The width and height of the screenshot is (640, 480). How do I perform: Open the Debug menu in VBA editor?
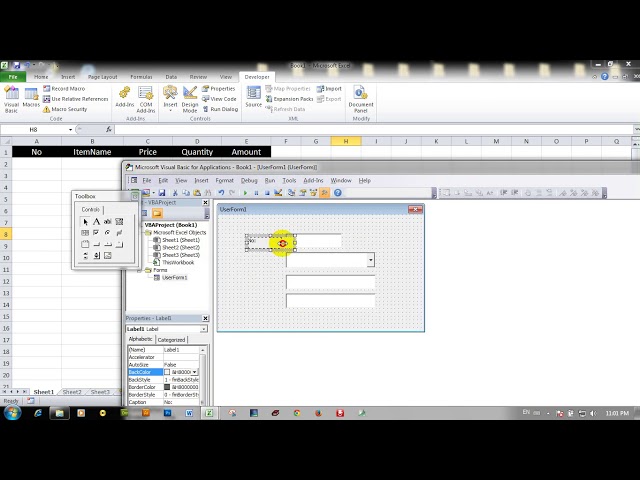(x=249, y=180)
